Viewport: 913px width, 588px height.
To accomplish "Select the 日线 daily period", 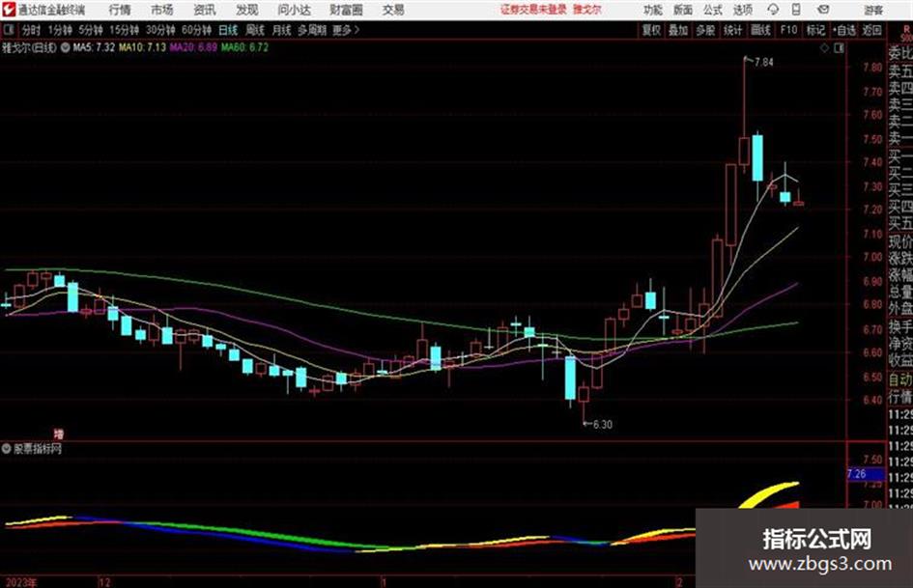I will (x=228, y=30).
